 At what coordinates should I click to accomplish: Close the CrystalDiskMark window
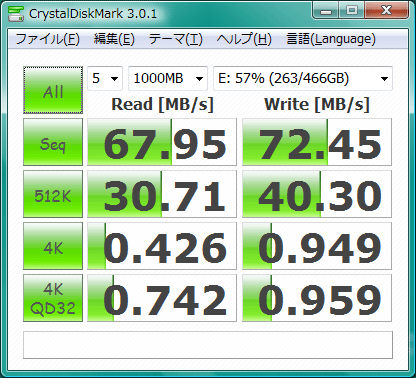[387, 10]
